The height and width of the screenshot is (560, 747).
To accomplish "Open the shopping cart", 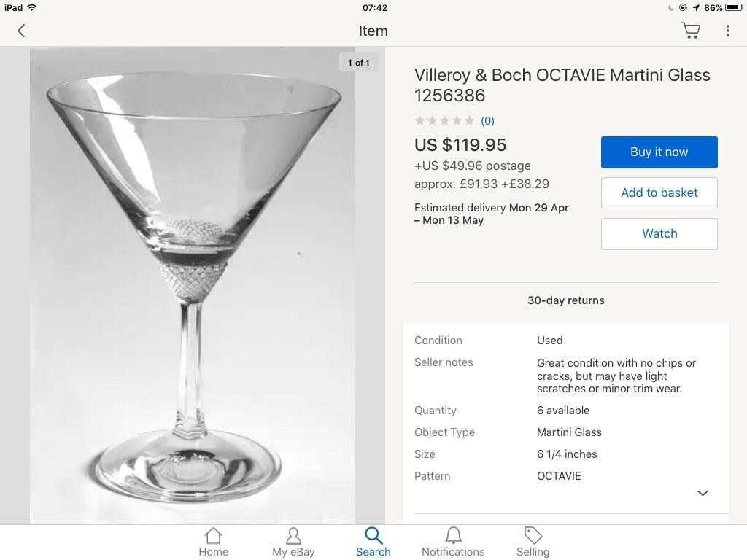I will (x=690, y=30).
